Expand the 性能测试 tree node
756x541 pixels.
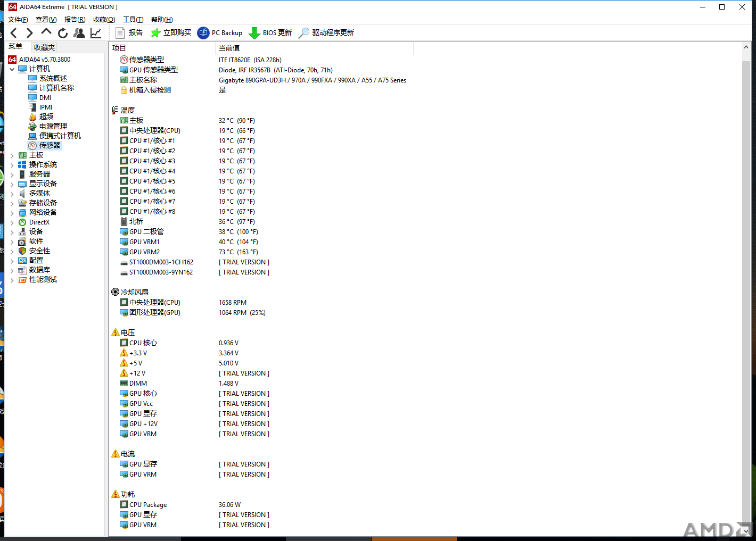click(12, 280)
